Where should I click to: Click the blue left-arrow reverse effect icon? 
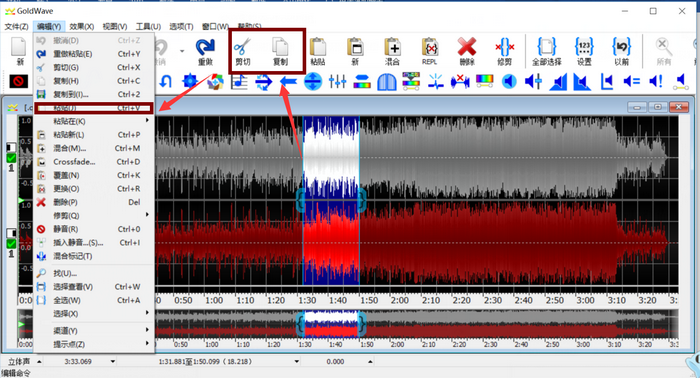point(288,82)
